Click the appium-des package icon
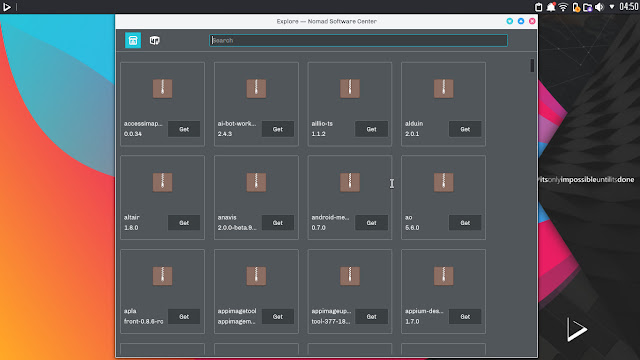This screenshot has width=640, height=360. click(444, 276)
